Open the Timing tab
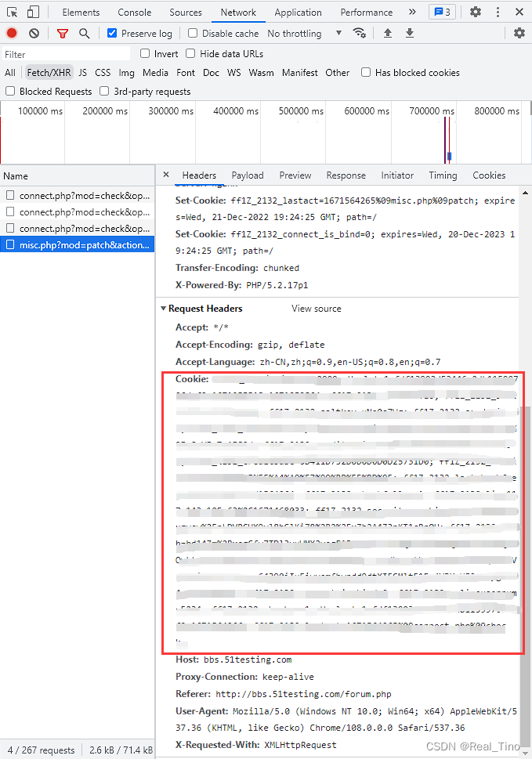The width and height of the screenshot is (532, 759). (x=443, y=175)
